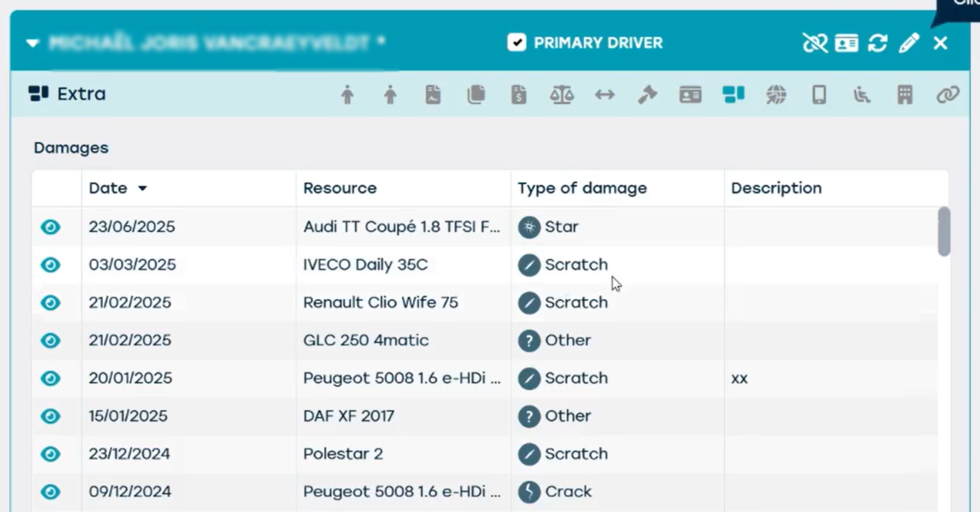Open the mobile phone tab icon
Screen dimensions: 980x512
[819, 95]
